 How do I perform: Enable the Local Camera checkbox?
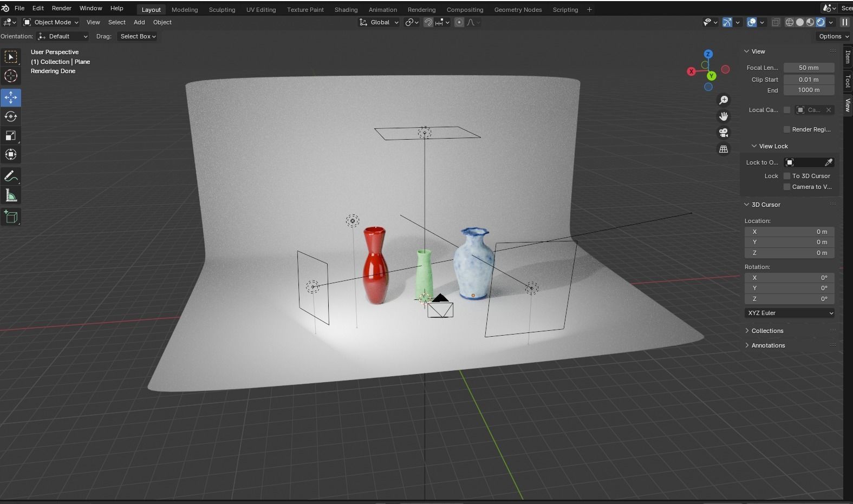point(787,110)
